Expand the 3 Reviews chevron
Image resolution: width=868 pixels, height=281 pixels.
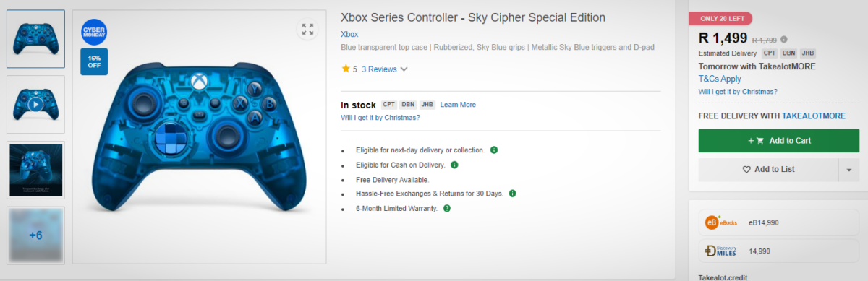click(404, 69)
